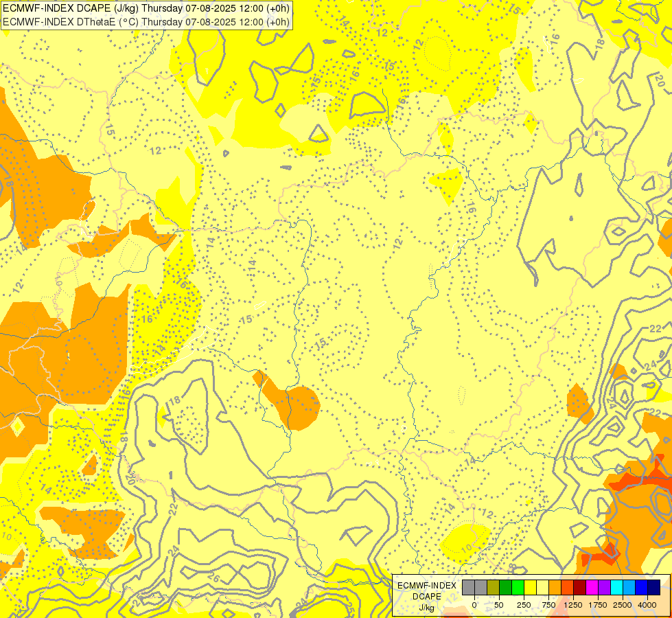Click the legend value 250

pyautogui.click(x=524, y=605)
